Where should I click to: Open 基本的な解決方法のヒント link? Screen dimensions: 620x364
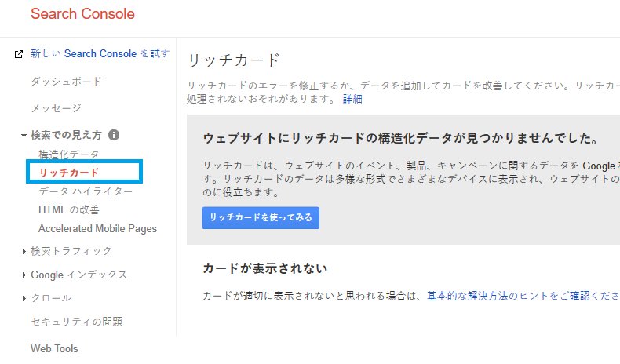523,296
